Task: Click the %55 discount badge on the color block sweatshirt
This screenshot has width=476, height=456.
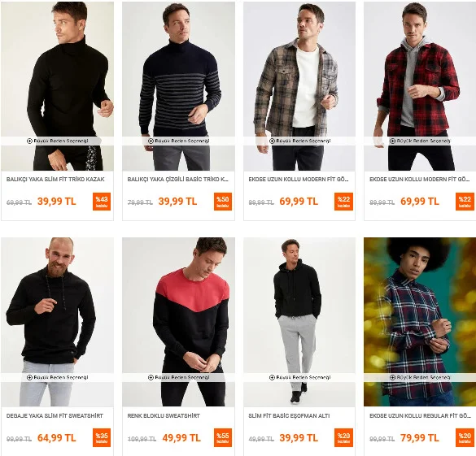Action: point(223,437)
